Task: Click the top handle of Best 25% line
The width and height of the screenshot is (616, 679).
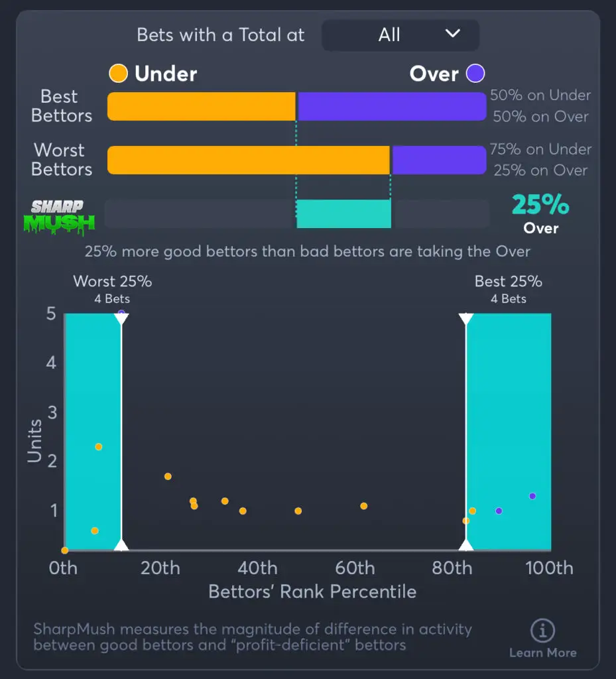Action: click(x=466, y=318)
